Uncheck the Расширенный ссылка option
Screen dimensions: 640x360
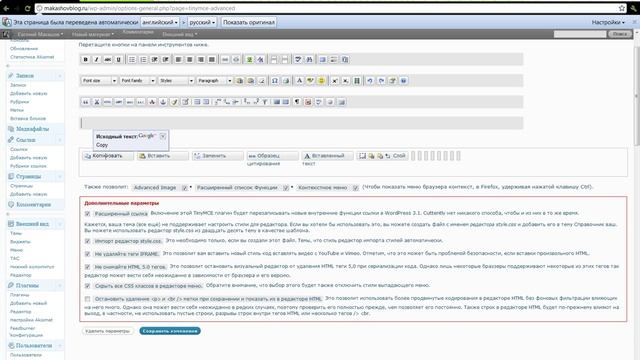pos(87,213)
